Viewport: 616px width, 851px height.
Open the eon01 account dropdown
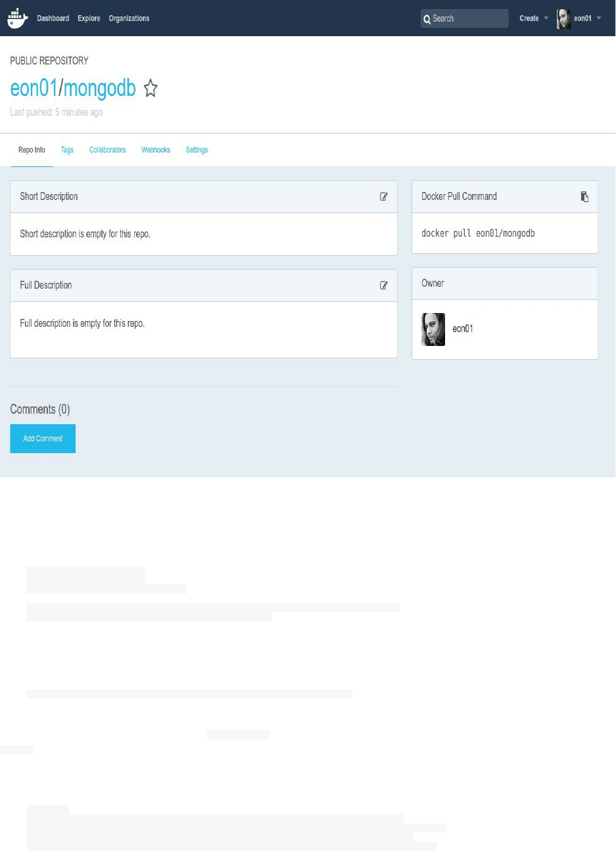click(587, 18)
